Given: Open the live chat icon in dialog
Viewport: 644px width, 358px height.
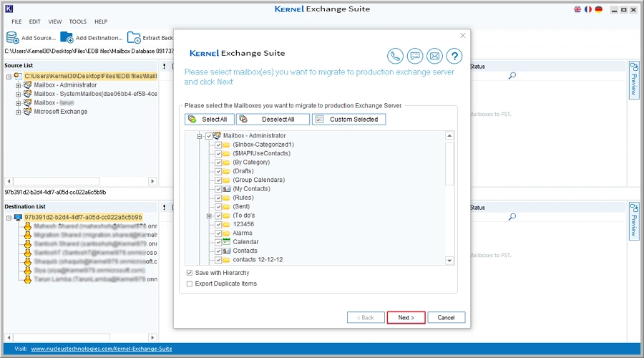Looking at the screenshot, I should [x=414, y=57].
